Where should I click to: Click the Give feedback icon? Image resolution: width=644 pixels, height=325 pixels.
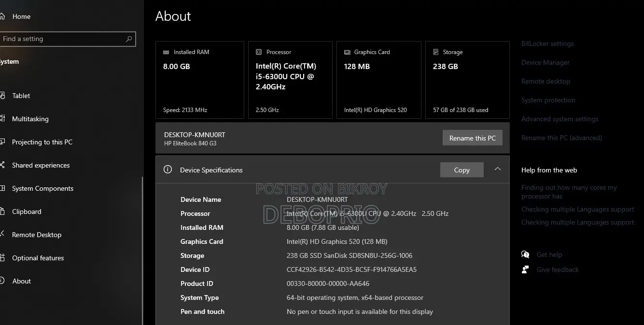pyautogui.click(x=525, y=269)
